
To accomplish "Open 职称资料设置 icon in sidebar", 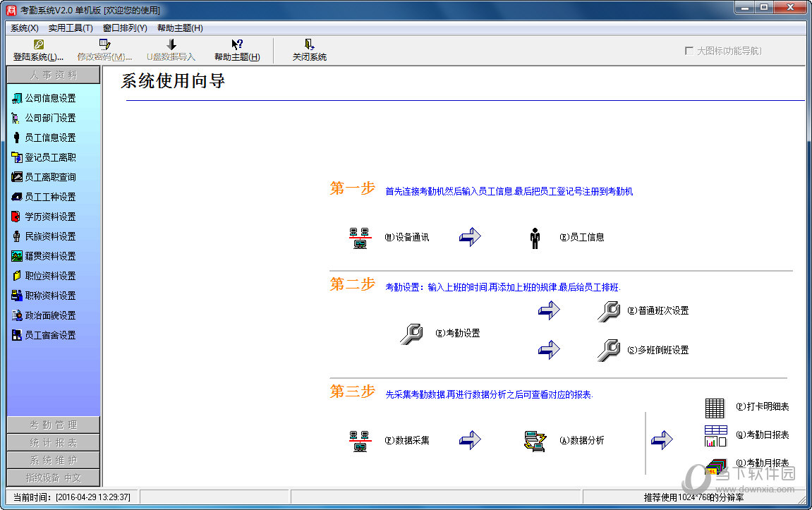I will click(16, 296).
